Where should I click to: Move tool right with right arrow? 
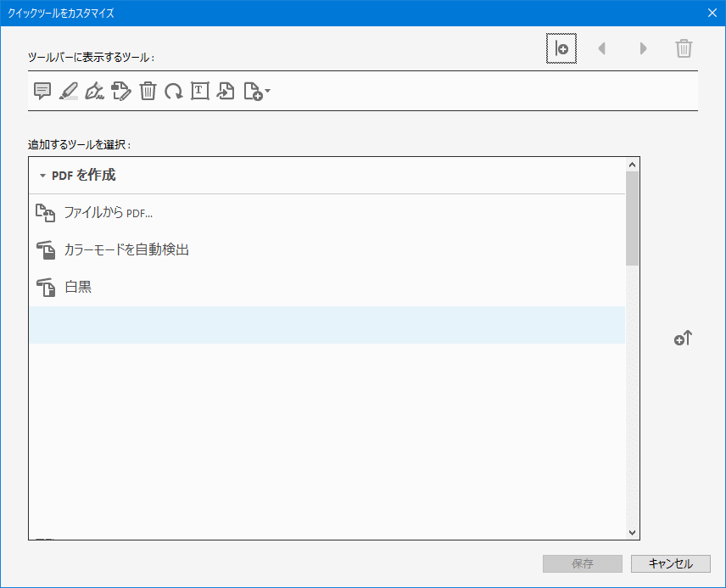pos(643,48)
